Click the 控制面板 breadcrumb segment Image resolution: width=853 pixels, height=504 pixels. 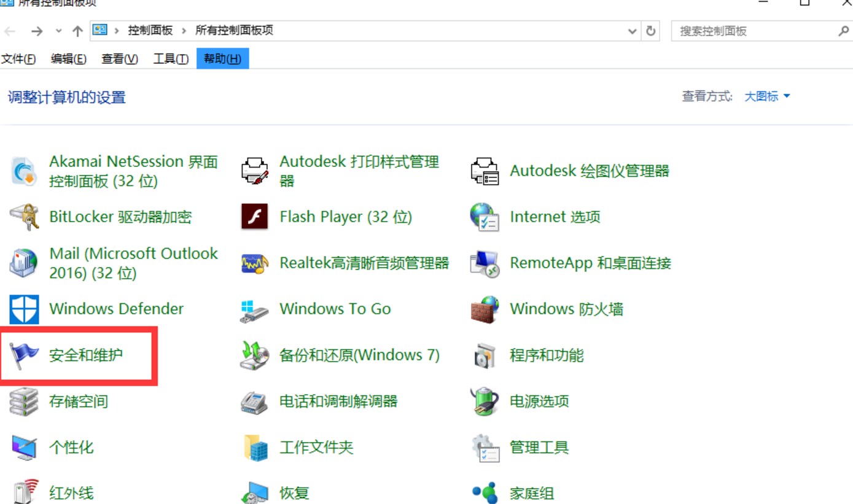pyautogui.click(x=150, y=31)
